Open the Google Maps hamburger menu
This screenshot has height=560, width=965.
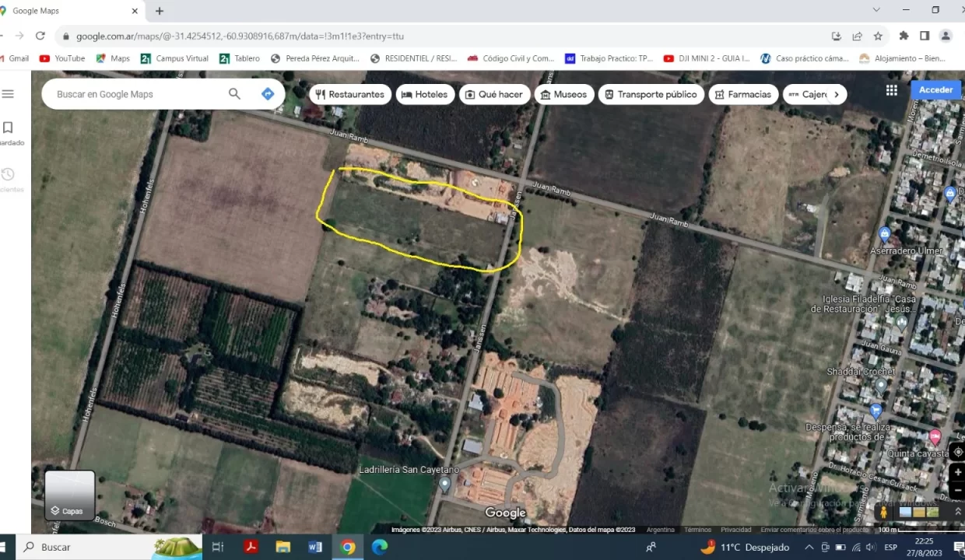(x=8, y=94)
